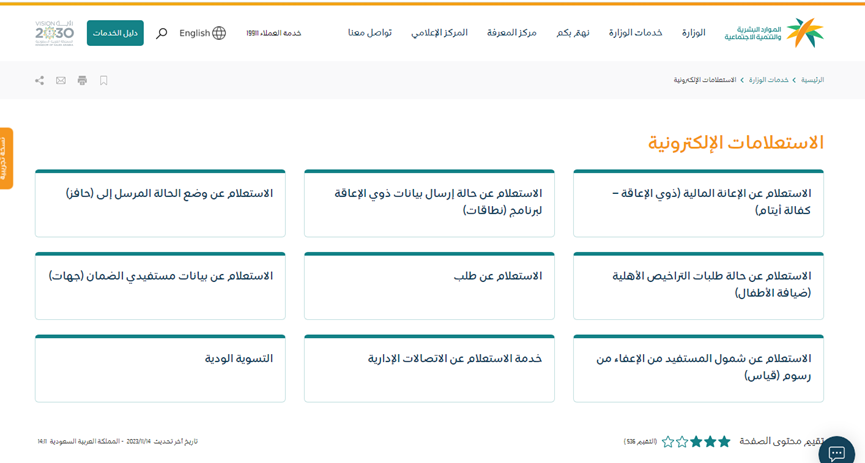Open الاستعلام عن وضع الحالة المرسل إلى حافز card

coord(160,204)
